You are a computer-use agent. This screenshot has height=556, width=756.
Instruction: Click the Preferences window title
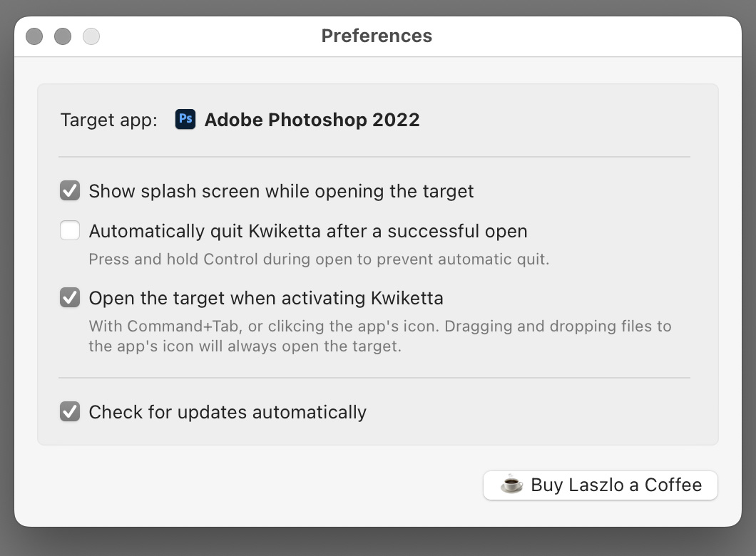377,36
